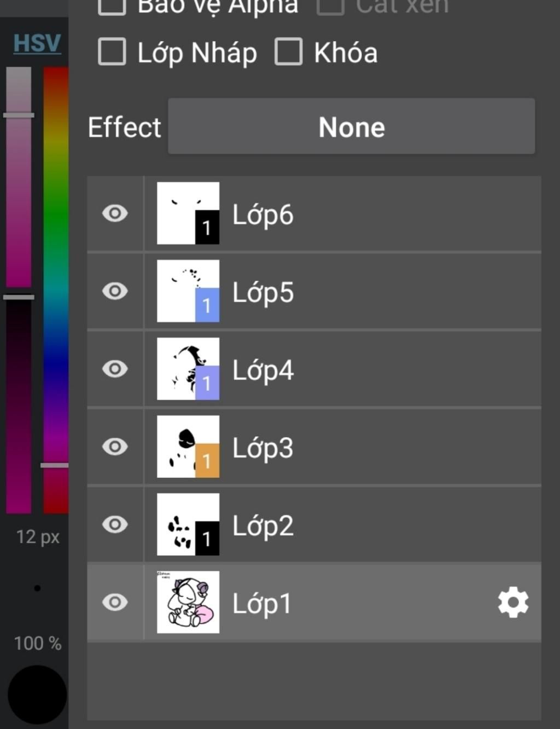Hide the Lớp2 layer
The width and height of the screenshot is (560, 729).
click(x=115, y=524)
